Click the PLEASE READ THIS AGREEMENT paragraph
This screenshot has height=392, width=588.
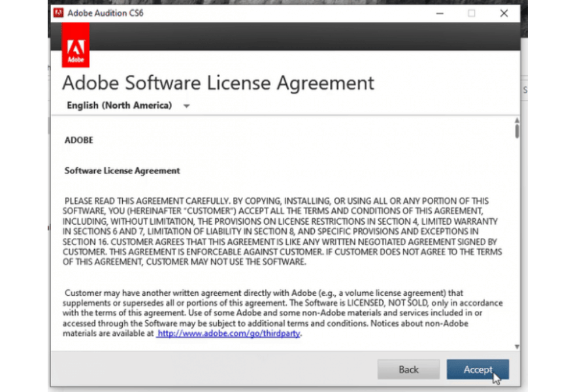[x=282, y=231]
